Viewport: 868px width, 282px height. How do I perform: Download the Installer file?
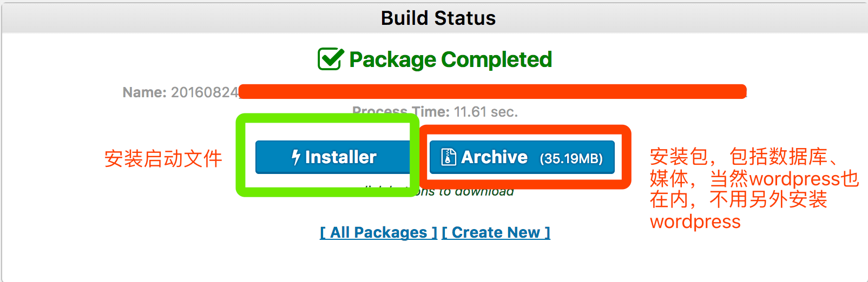(x=334, y=157)
